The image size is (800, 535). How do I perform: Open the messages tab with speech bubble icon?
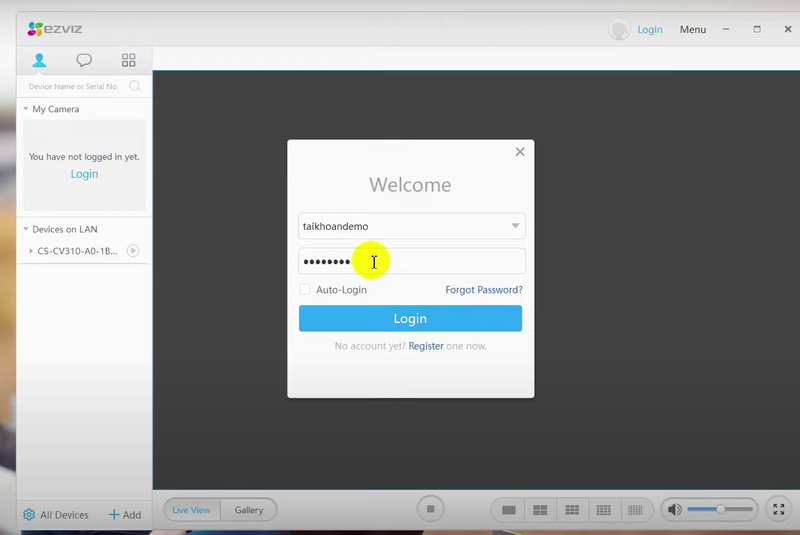coord(84,60)
